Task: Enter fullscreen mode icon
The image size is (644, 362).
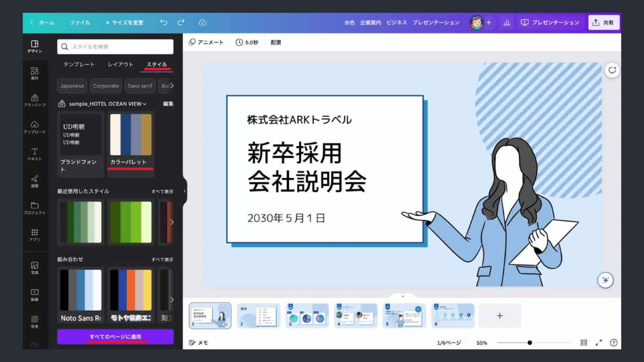Action: (x=599, y=343)
